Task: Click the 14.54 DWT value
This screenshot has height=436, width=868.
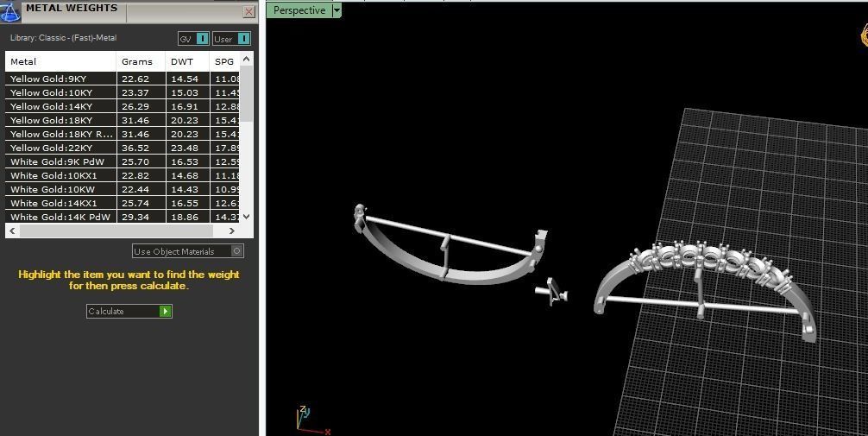Action: (185, 79)
